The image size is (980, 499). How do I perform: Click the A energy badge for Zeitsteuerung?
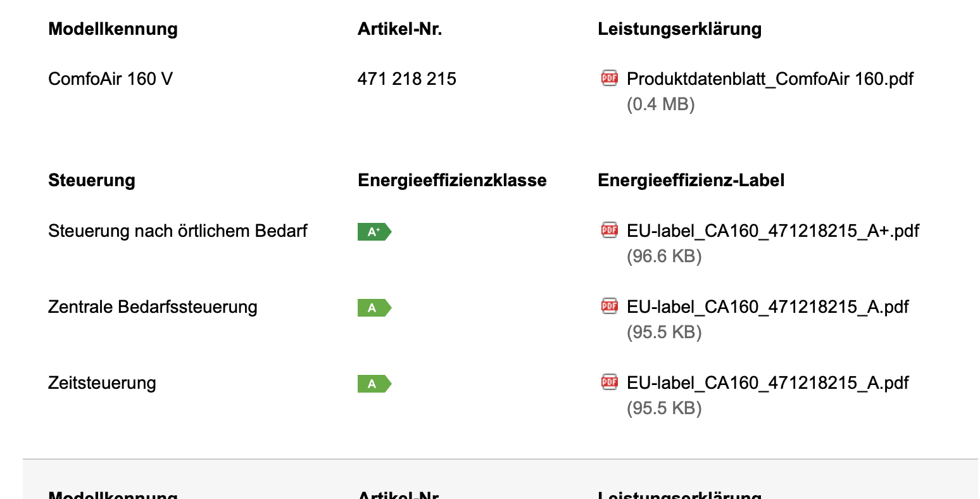pyautogui.click(x=374, y=384)
